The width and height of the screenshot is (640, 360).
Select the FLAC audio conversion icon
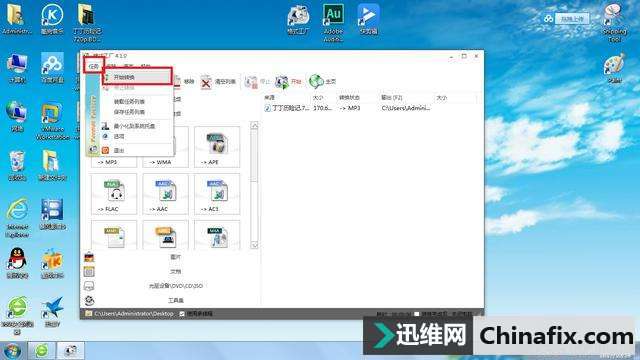pos(114,193)
